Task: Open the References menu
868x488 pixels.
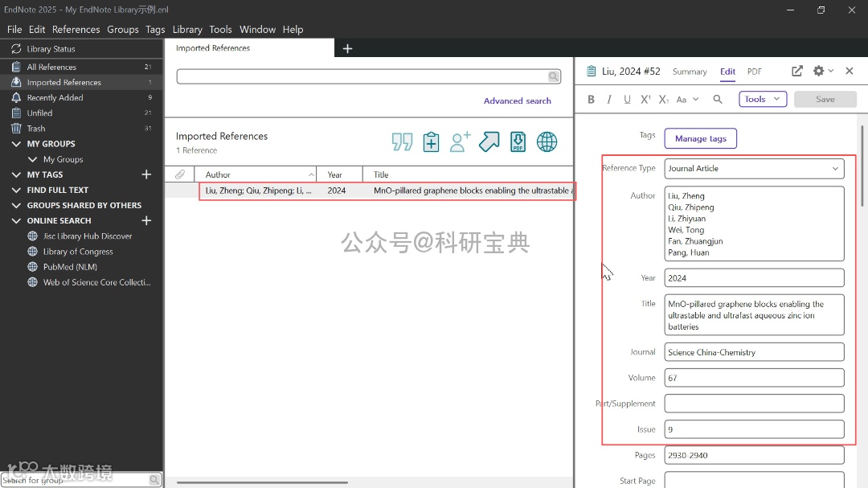Action: 76,30
